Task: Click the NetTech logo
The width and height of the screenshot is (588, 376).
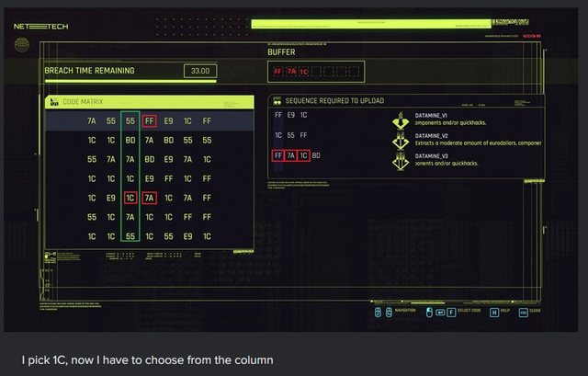Action: click(x=40, y=27)
